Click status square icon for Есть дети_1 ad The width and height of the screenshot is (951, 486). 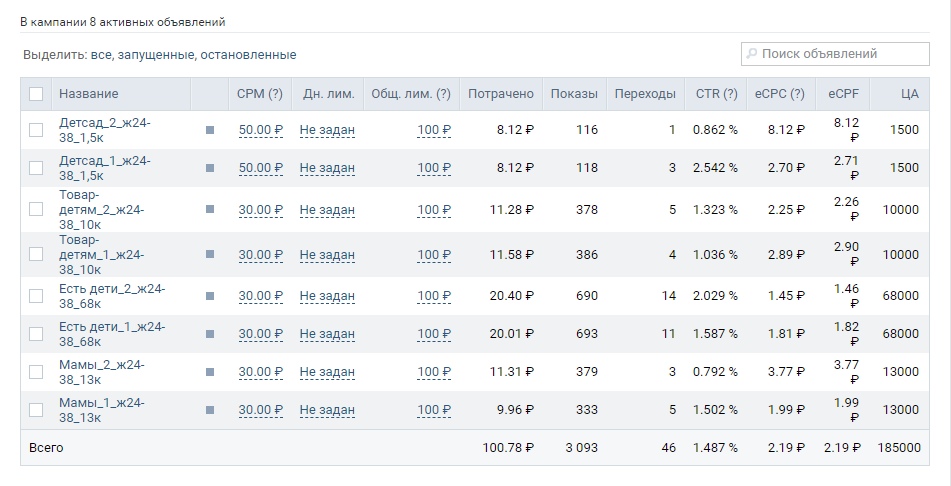(x=210, y=334)
